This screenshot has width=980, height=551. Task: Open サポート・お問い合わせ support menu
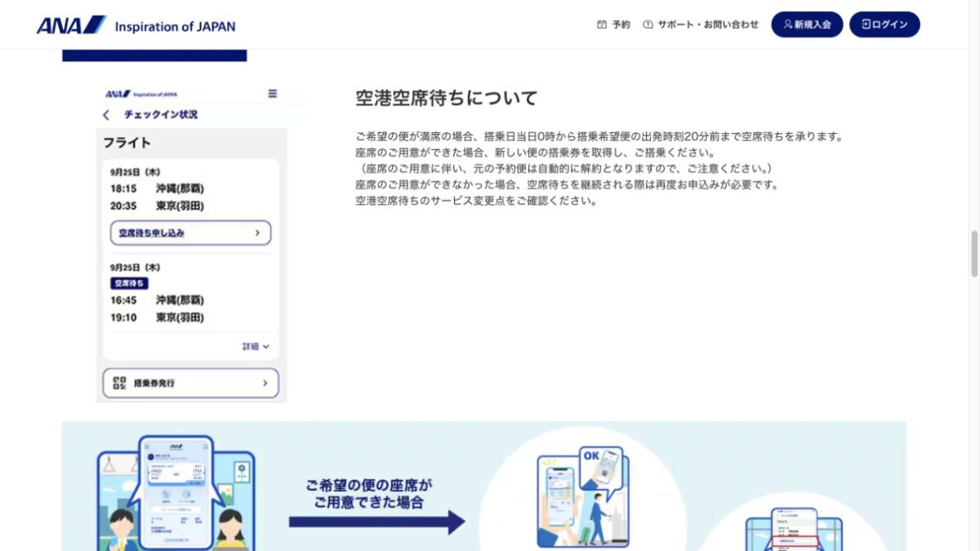click(701, 24)
